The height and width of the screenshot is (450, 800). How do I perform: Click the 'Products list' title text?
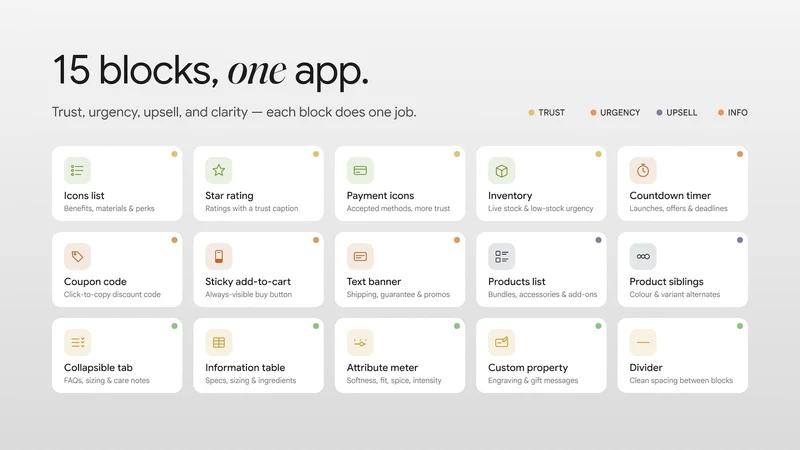[516, 282]
